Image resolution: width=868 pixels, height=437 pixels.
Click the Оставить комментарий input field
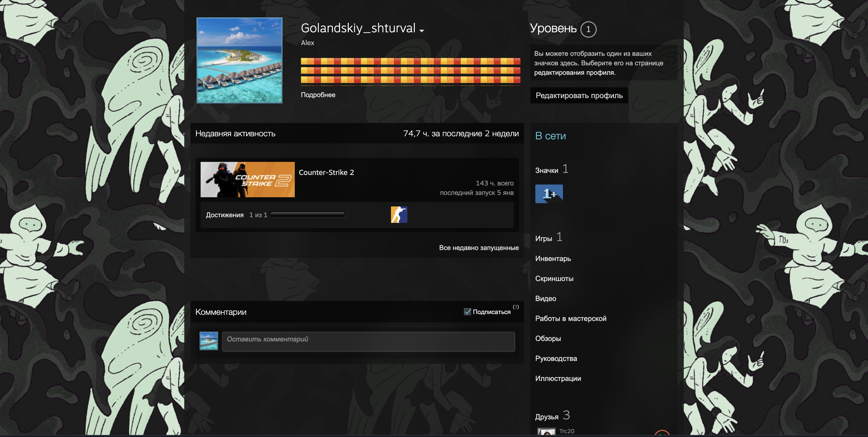click(x=368, y=341)
